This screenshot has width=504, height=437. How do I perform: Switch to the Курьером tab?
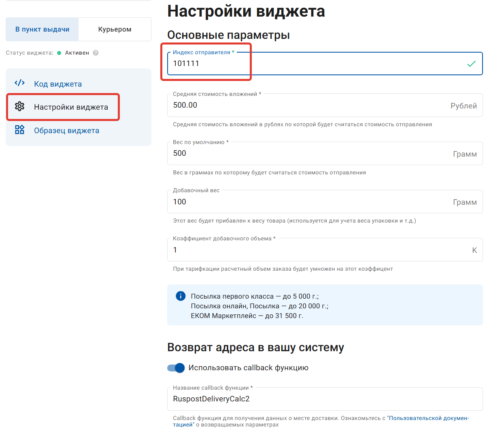[x=115, y=29]
